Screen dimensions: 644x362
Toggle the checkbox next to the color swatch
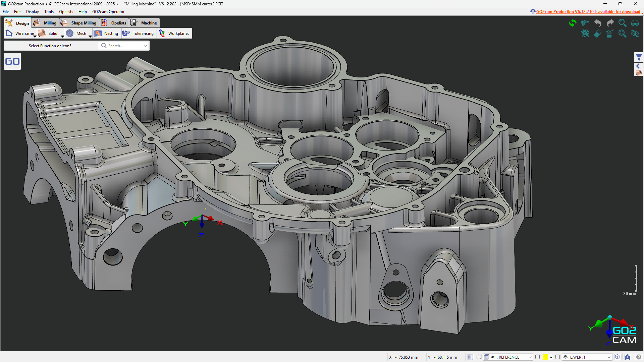538,357
